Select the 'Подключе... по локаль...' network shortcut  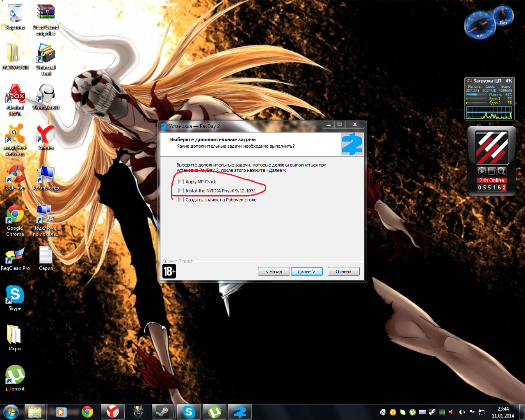[x=46, y=221]
